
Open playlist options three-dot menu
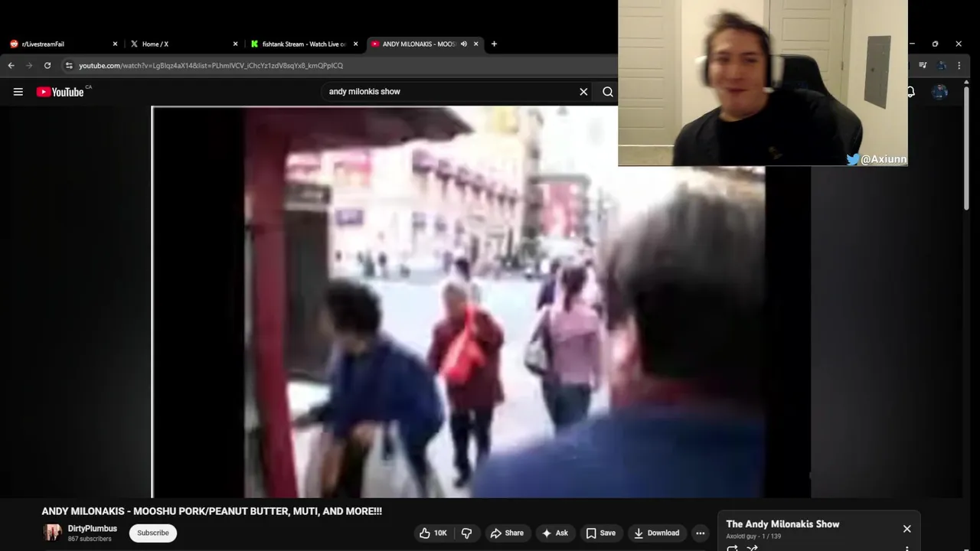point(906,548)
